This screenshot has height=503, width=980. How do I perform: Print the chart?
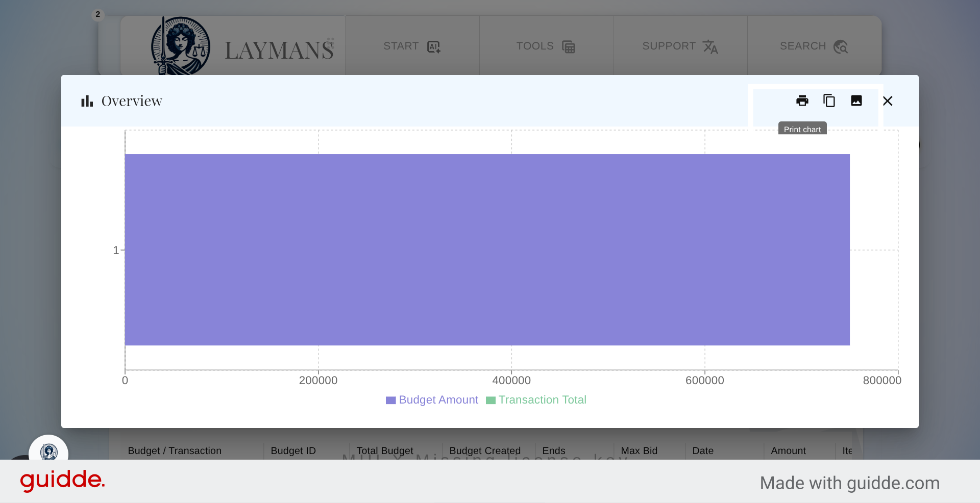coord(802,100)
